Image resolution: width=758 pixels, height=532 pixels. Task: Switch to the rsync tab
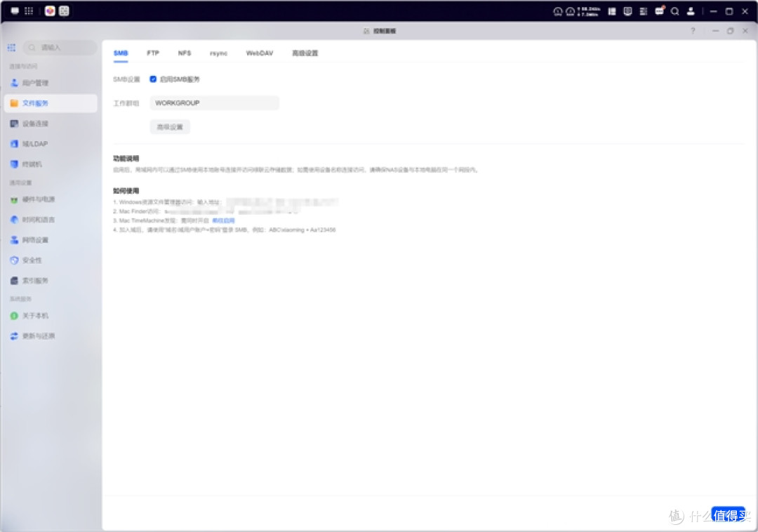pos(218,53)
